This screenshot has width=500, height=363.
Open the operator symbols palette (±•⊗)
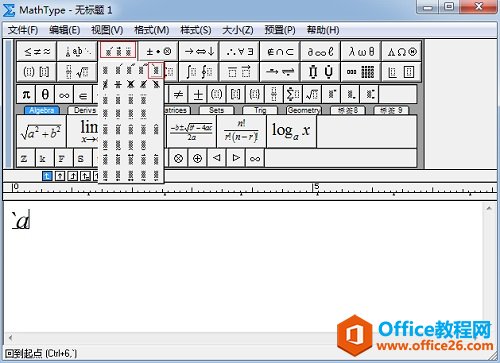click(x=159, y=51)
